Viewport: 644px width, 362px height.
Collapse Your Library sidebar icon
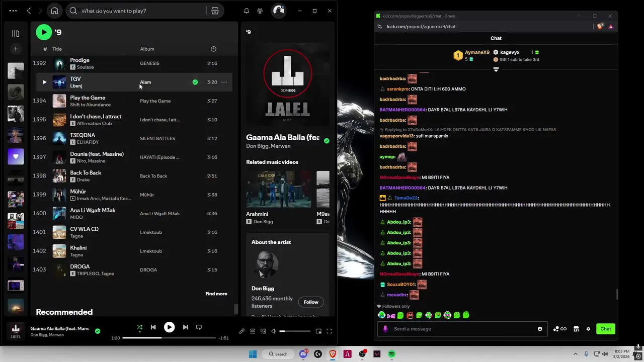[16, 34]
